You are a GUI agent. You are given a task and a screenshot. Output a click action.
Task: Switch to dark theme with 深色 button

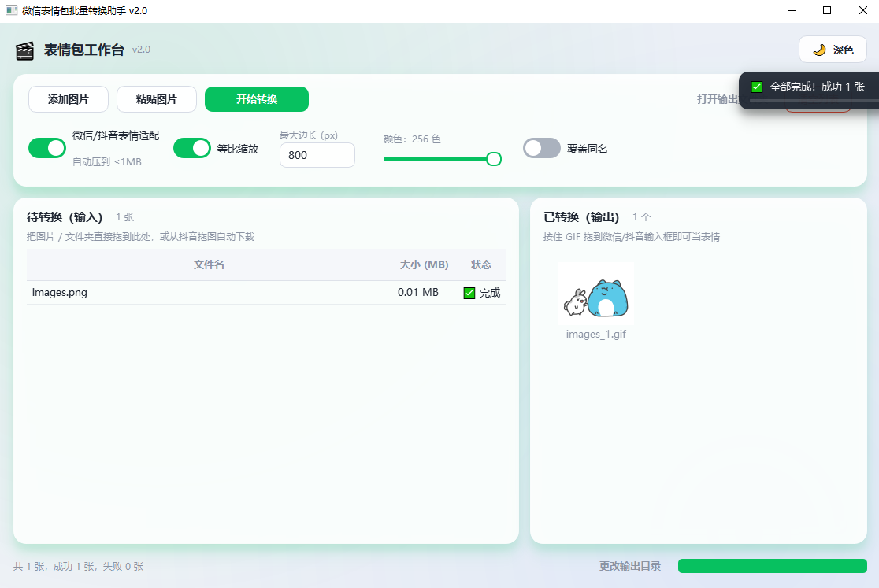coord(833,50)
